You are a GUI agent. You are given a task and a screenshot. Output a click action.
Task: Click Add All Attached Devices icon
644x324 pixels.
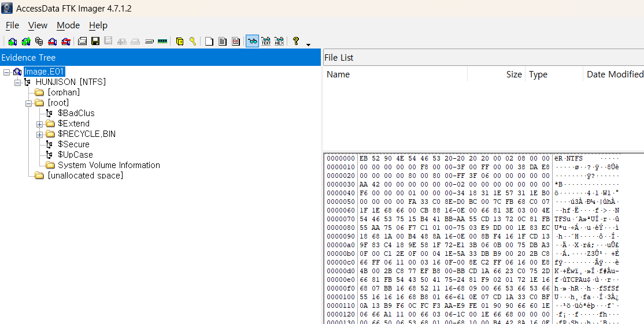click(x=26, y=42)
